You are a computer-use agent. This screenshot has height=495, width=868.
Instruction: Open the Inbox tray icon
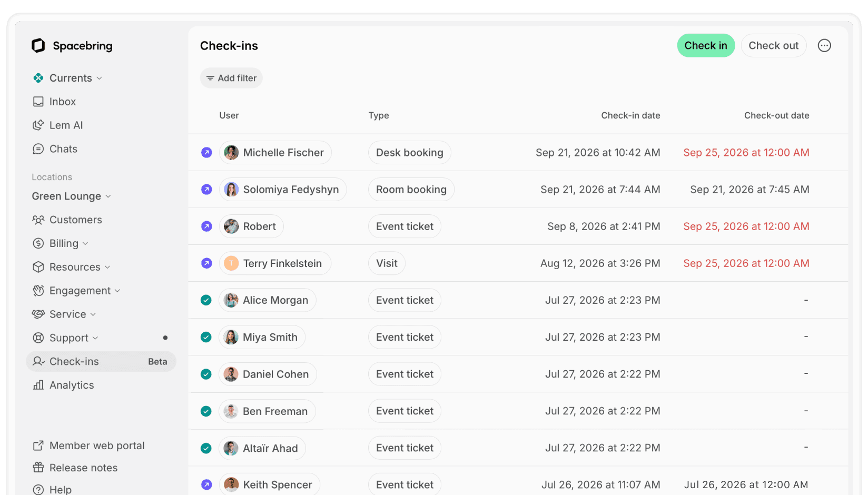tap(38, 102)
